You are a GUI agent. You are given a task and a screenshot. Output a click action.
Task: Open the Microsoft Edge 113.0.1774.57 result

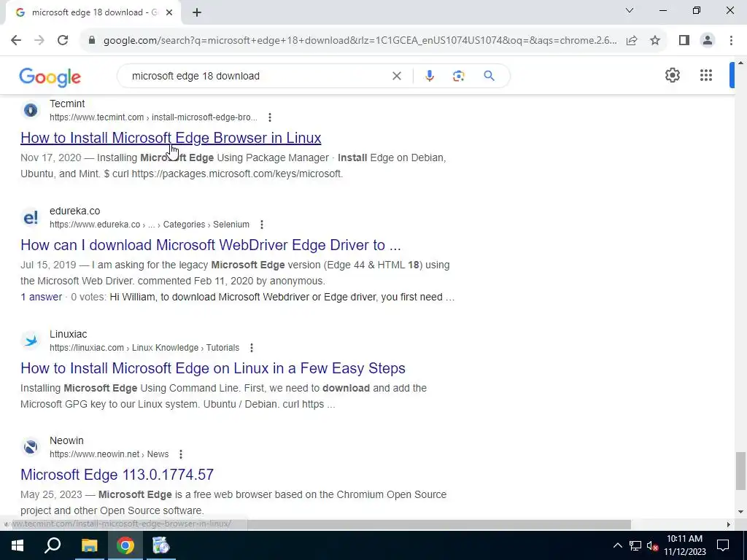pyautogui.click(x=117, y=474)
